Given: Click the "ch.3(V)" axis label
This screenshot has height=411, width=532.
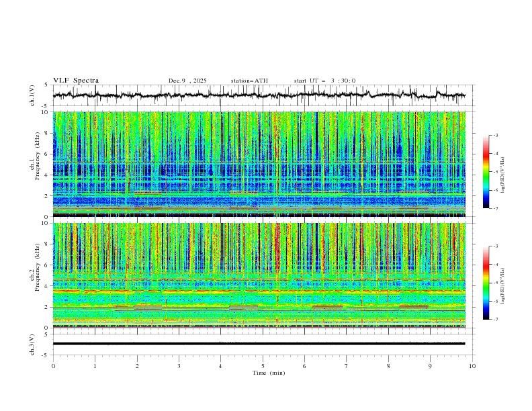Looking at the screenshot, I should pos(32,345).
